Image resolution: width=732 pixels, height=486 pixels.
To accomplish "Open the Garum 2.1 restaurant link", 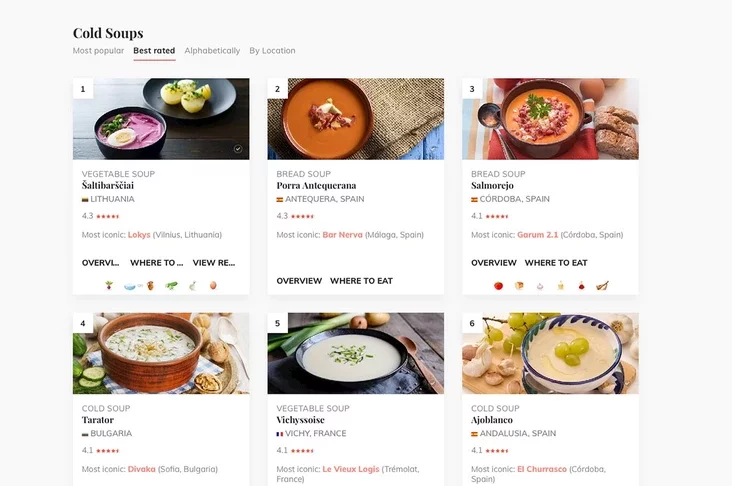I will click(538, 235).
